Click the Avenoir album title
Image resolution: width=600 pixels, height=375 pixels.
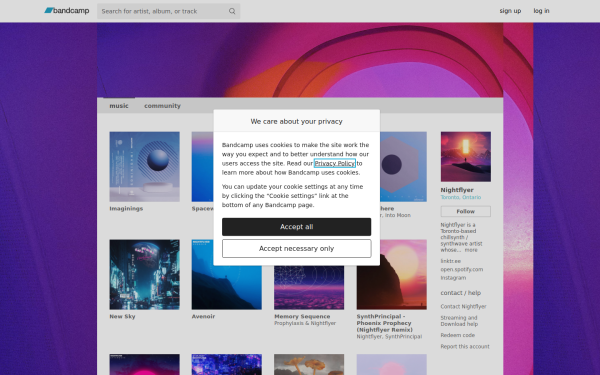pyautogui.click(x=203, y=316)
